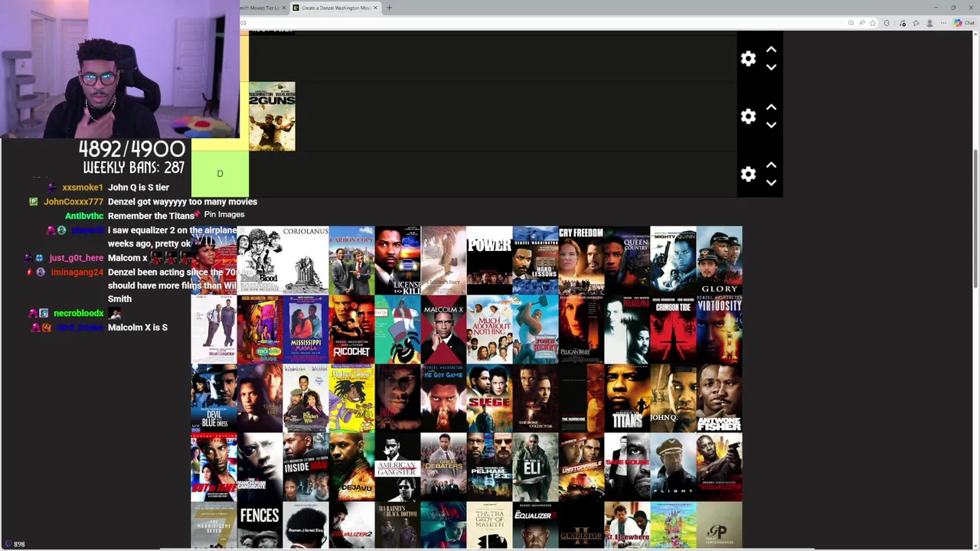Close the Movies Tier List browser tab
The width and height of the screenshot is (980, 551).
pos(284,8)
